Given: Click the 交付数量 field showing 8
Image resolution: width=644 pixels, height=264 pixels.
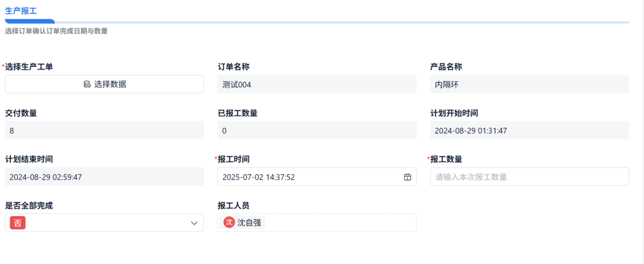Looking at the screenshot, I should click(104, 130).
